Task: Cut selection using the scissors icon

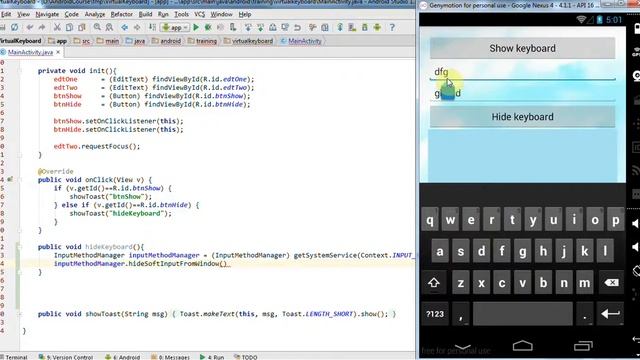Action: 57,27
